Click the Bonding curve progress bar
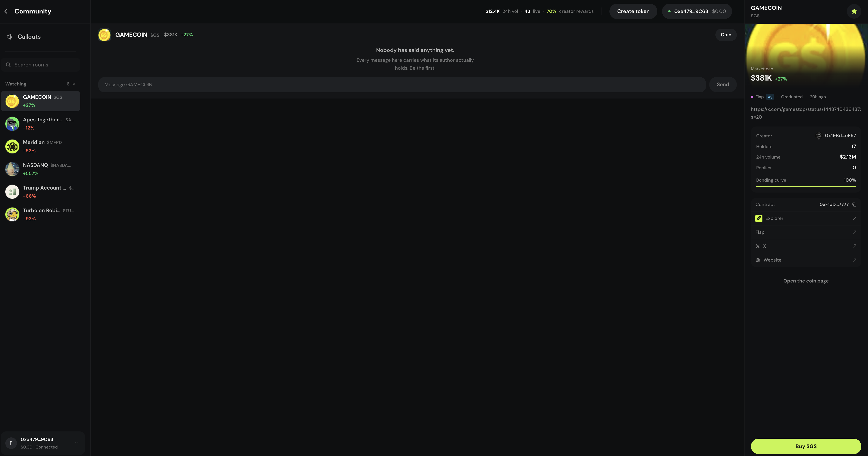868x456 pixels. (x=806, y=186)
